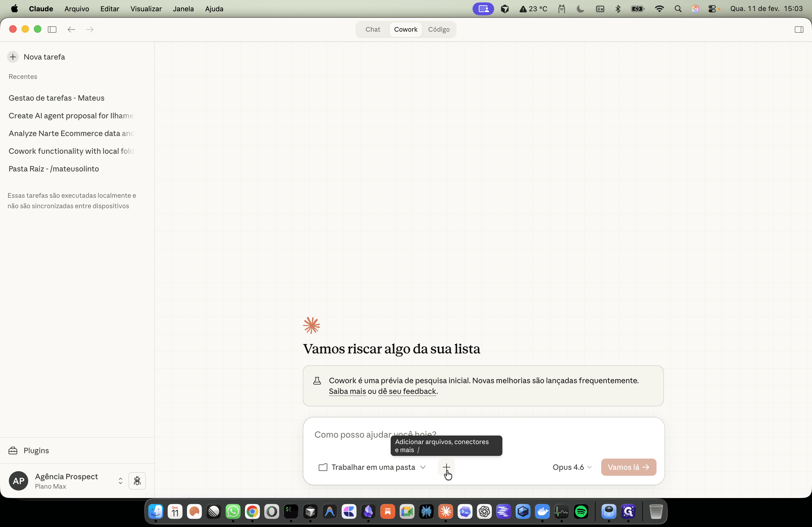Click the Como posso ajudar input field
Viewport: 812px width, 527px height.
483,435
